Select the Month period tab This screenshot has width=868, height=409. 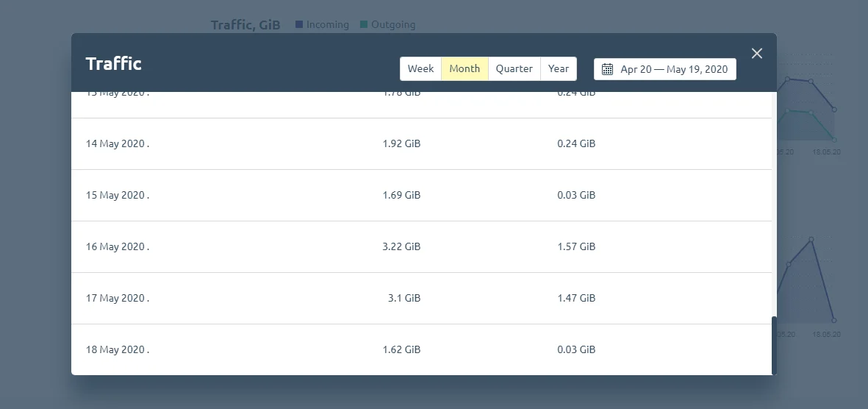point(465,68)
